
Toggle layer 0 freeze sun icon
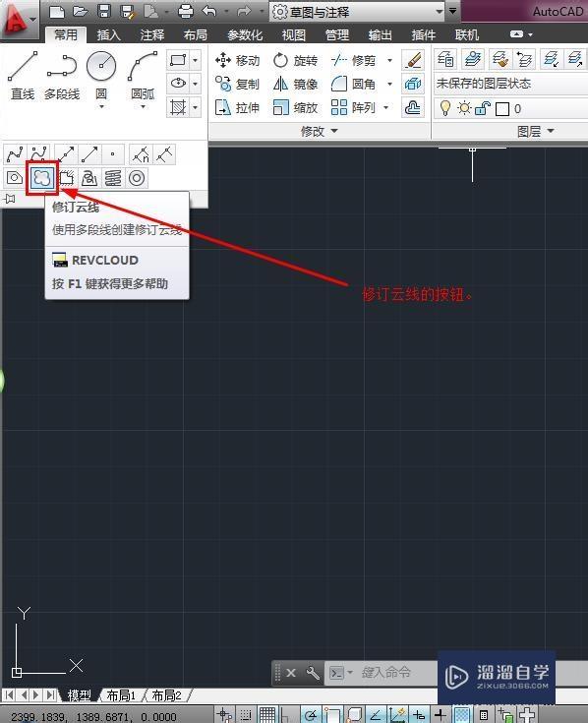click(464, 108)
